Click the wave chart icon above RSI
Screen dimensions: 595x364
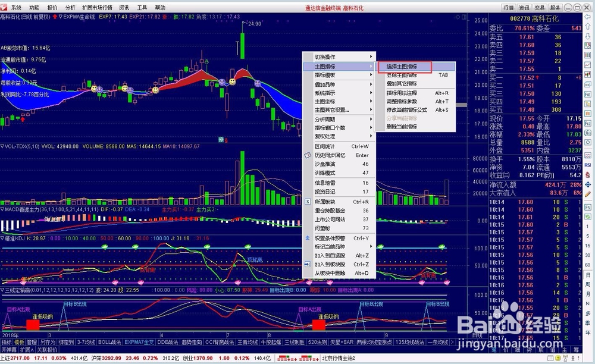(x=588, y=155)
